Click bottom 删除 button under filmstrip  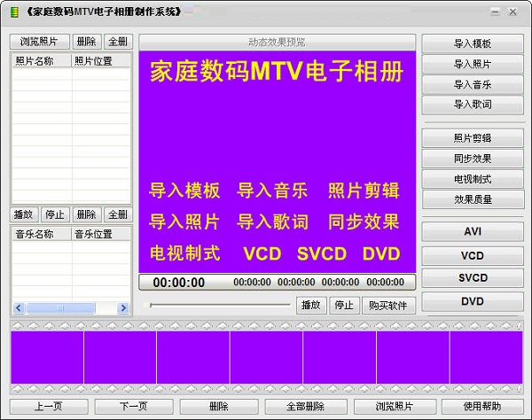[219, 406]
